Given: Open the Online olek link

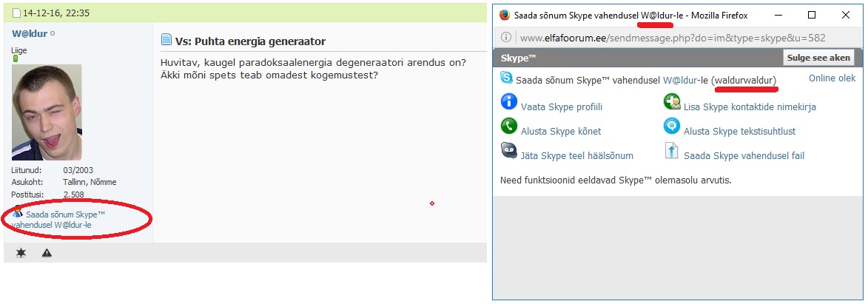Looking at the screenshot, I should coord(832,78).
